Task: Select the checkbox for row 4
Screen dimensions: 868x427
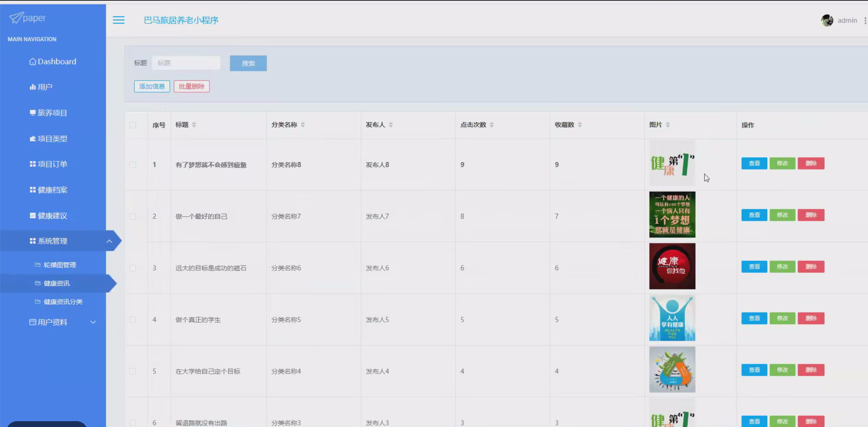Action: (133, 319)
